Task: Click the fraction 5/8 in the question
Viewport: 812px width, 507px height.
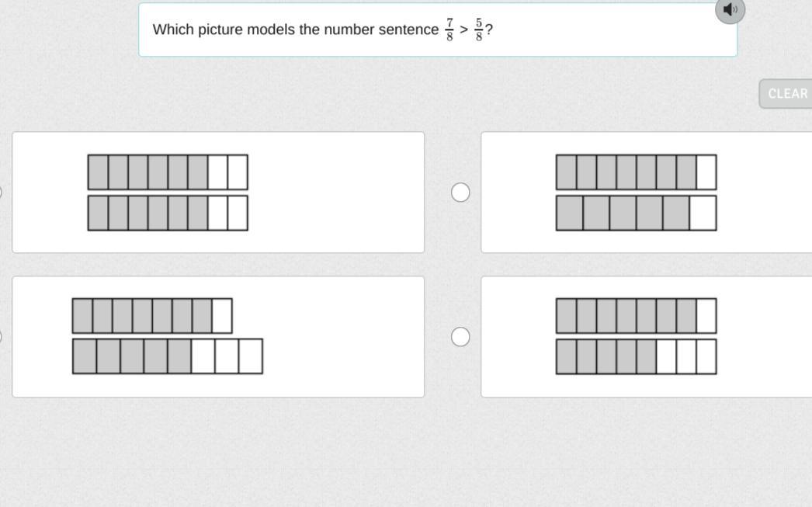Action: [x=479, y=30]
